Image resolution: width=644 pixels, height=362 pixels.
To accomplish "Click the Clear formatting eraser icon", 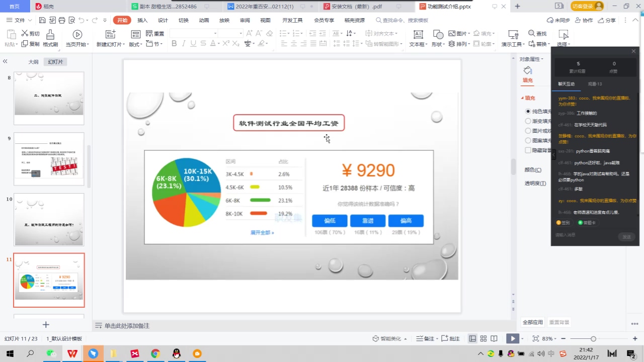I will click(269, 33).
